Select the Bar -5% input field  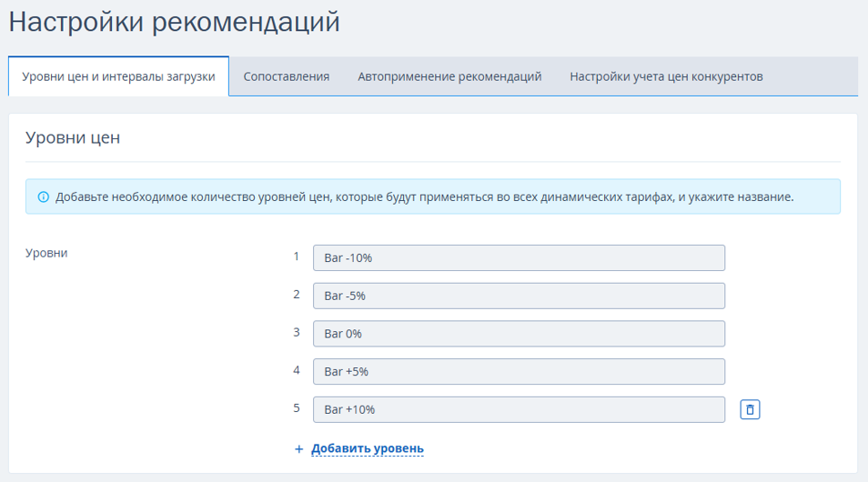[519, 296]
